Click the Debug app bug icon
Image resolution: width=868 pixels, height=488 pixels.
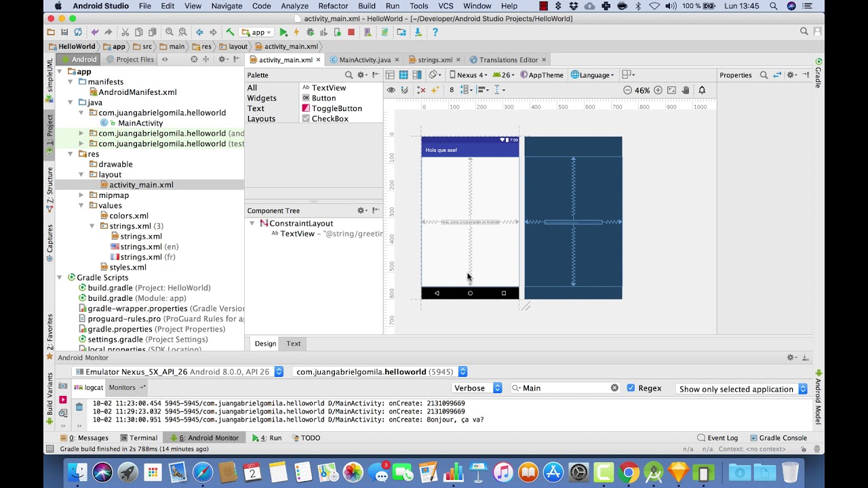click(310, 32)
